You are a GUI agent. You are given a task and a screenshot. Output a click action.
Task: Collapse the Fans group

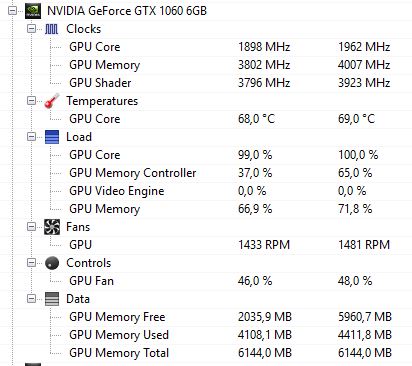[x=31, y=227]
